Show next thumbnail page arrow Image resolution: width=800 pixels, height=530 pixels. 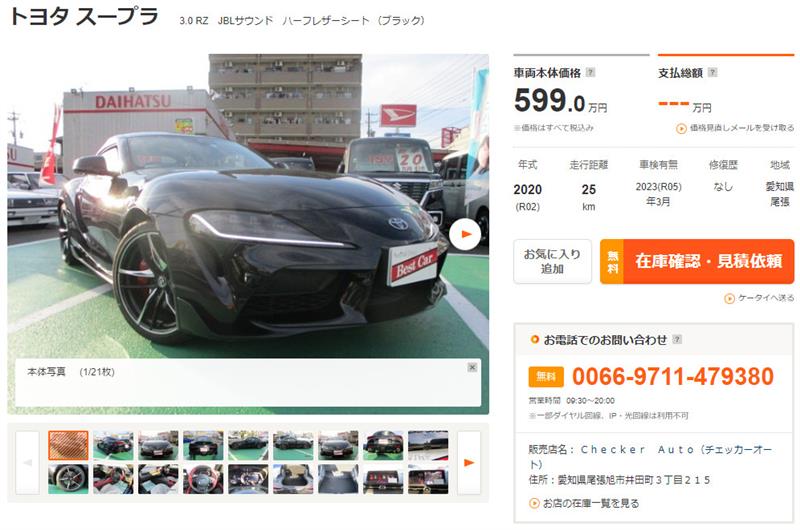point(468,463)
